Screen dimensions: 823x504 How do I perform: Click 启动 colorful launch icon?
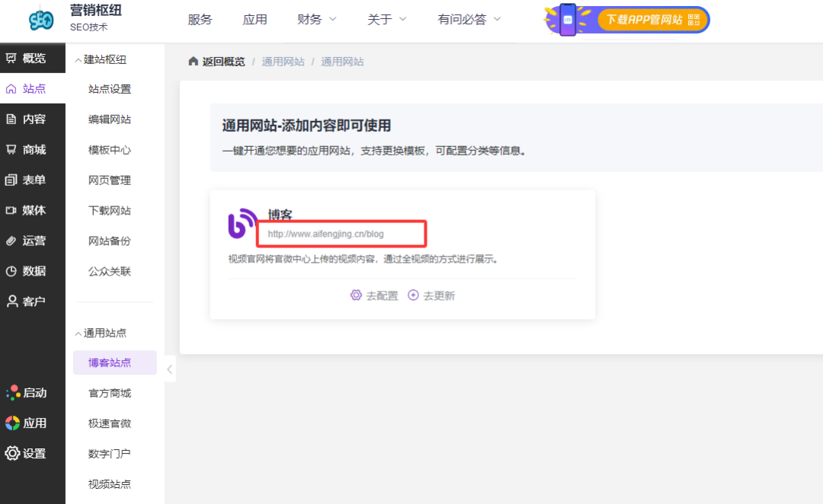coord(13,392)
